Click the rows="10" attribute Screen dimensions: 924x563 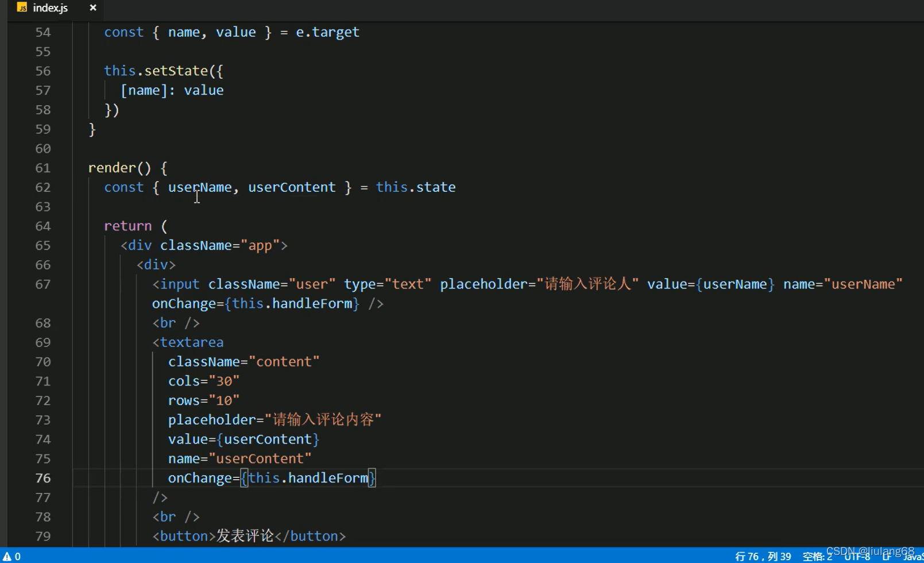(204, 400)
